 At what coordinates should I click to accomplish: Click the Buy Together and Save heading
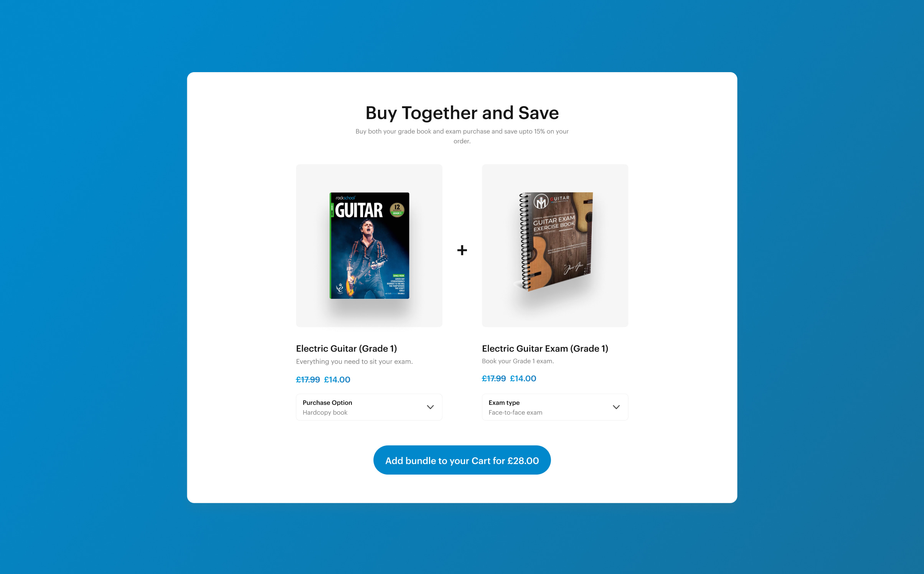click(462, 113)
